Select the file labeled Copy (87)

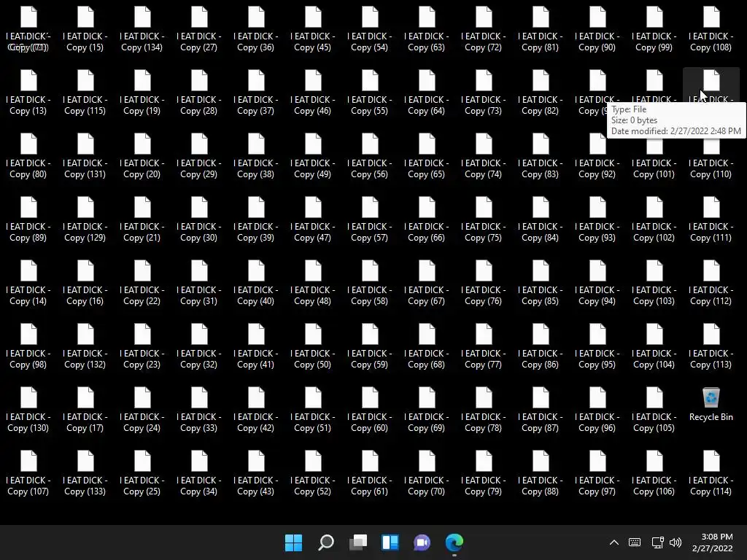coord(541,409)
